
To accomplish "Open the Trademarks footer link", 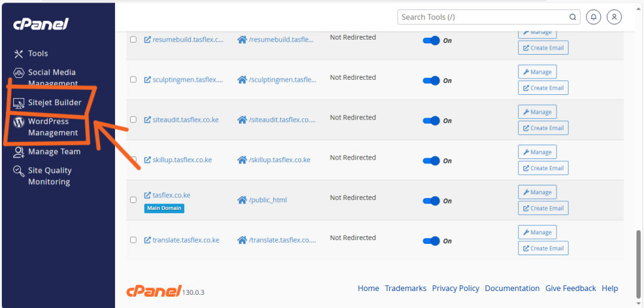I will point(406,289).
